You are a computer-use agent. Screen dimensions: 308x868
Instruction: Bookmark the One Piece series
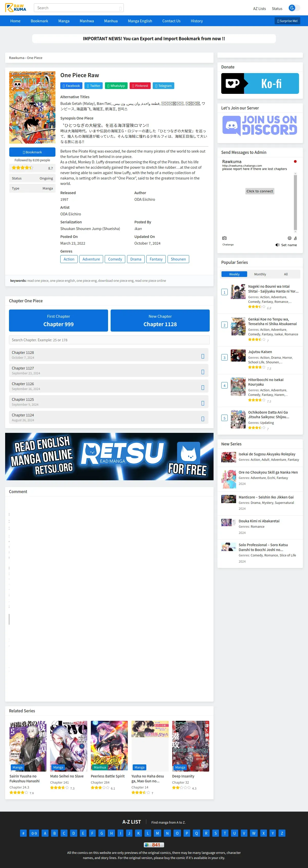[32, 152]
